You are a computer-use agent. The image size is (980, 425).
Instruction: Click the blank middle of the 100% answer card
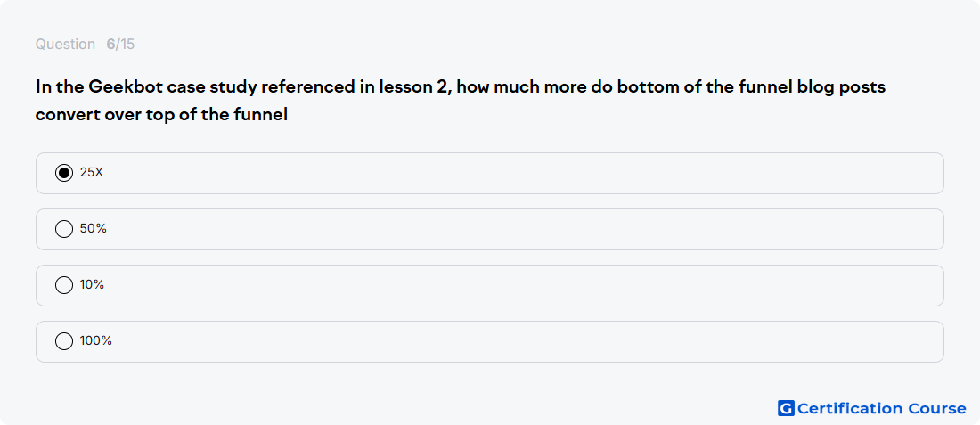[x=490, y=342]
